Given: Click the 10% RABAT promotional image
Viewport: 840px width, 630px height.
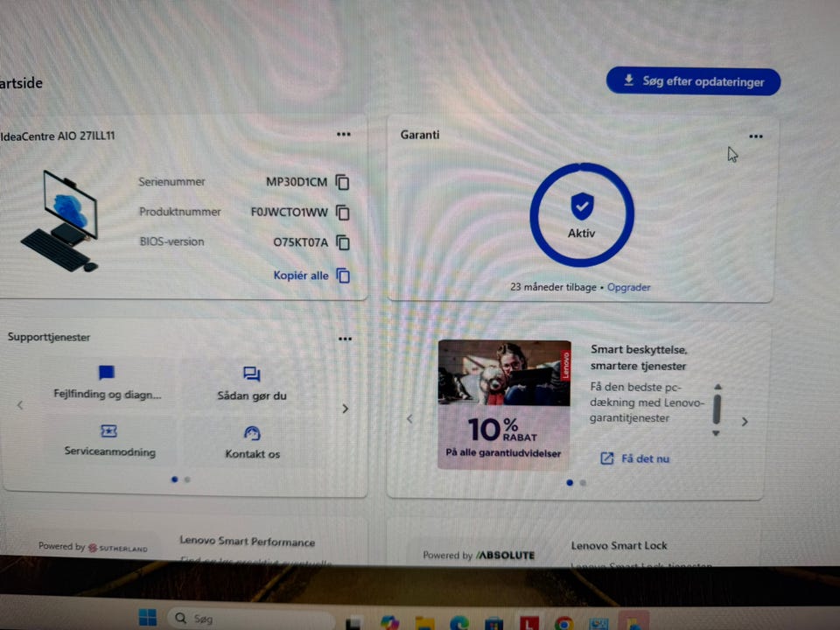Looking at the screenshot, I should (x=504, y=405).
